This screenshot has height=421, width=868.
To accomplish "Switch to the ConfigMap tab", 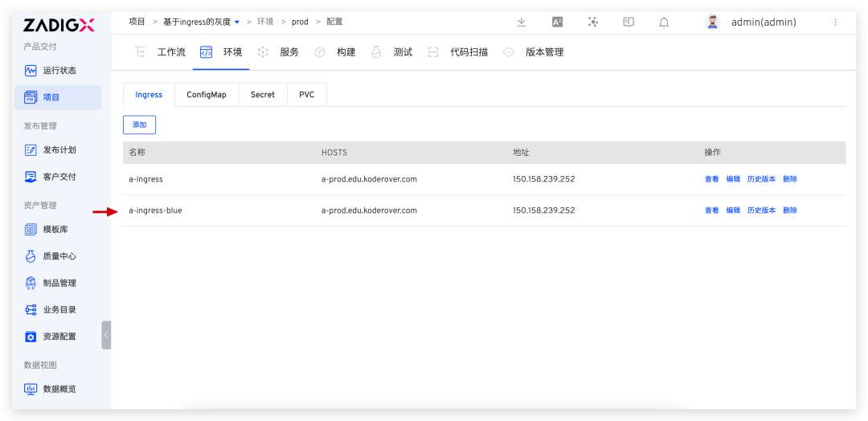I will (x=207, y=95).
